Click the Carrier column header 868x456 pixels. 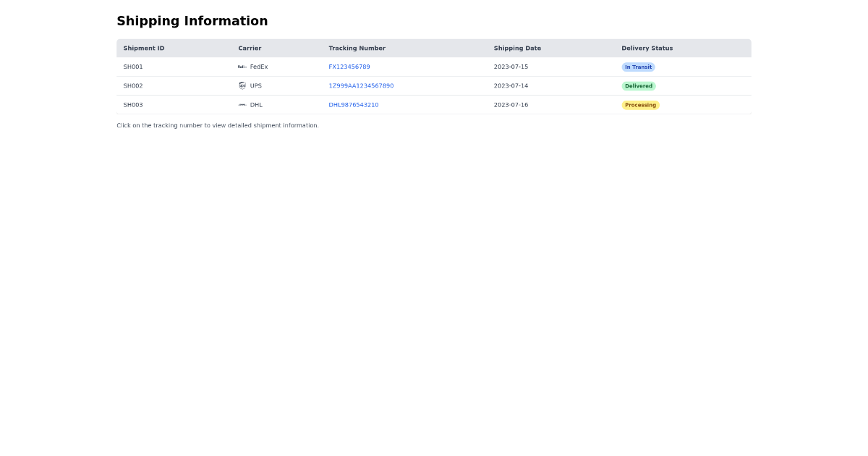click(x=250, y=48)
